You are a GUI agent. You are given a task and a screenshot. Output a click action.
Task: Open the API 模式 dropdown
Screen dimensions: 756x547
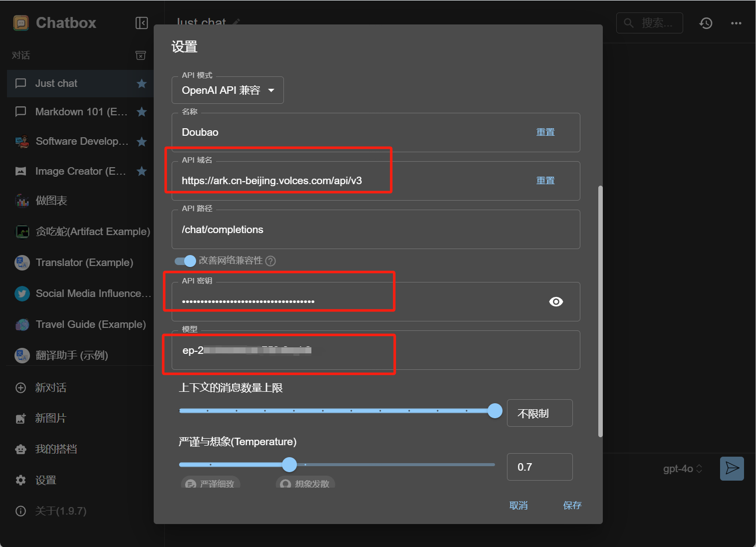tap(228, 90)
